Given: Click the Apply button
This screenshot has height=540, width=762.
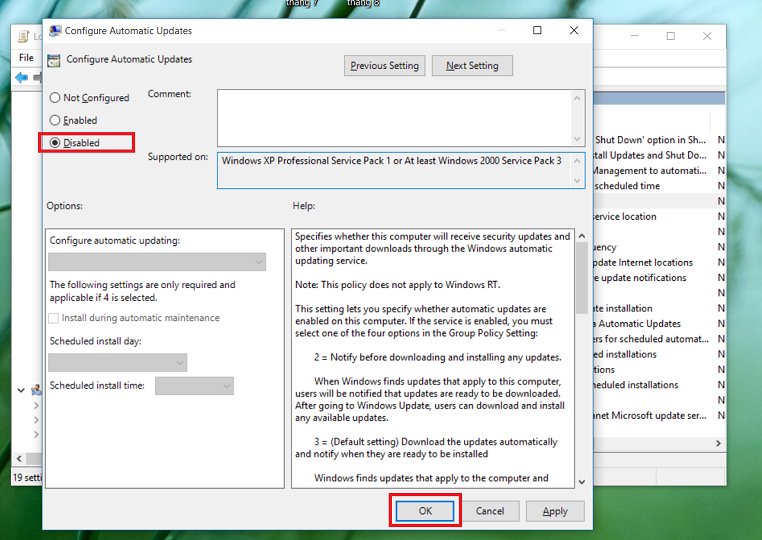Looking at the screenshot, I should (555, 511).
